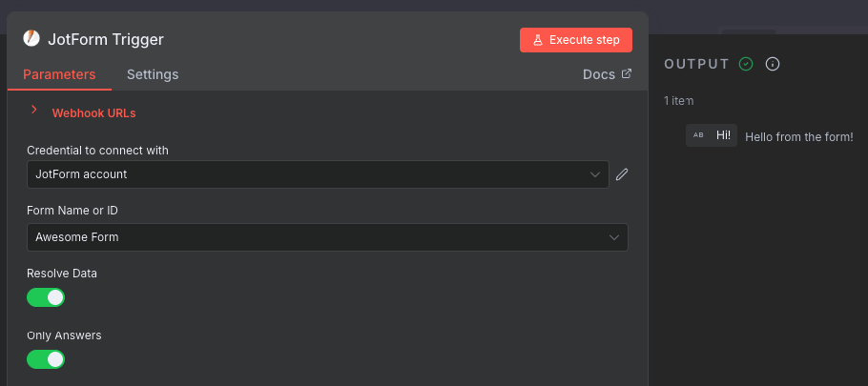Click the JotForm logo icon

tap(31, 39)
